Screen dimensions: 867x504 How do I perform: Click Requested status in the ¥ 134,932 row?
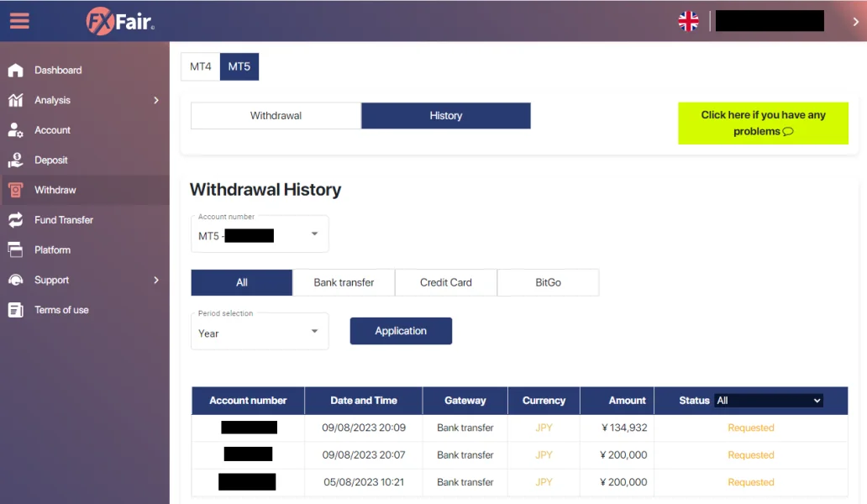coord(751,428)
